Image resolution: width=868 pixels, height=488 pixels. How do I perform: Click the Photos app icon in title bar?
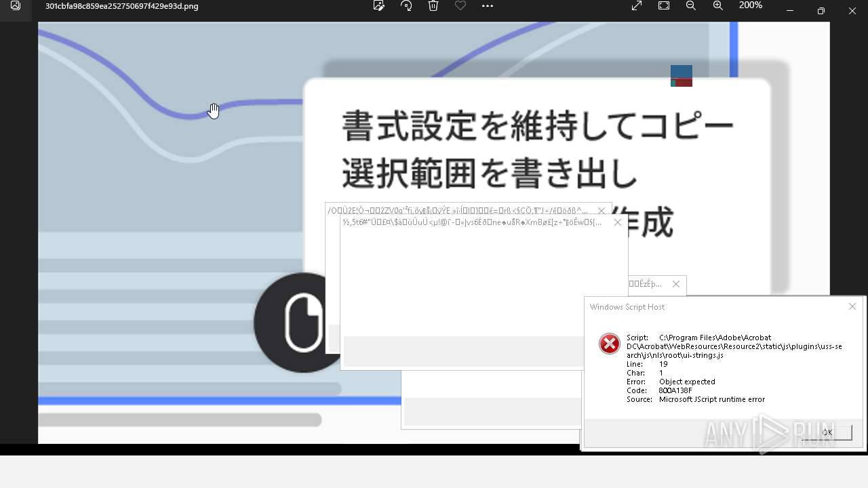(x=16, y=6)
